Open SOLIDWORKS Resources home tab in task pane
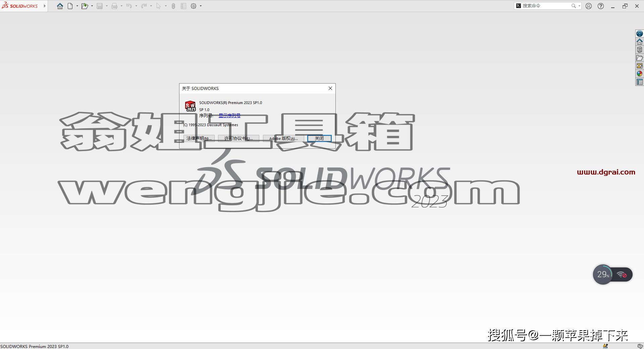644x349 pixels. tap(640, 42)
